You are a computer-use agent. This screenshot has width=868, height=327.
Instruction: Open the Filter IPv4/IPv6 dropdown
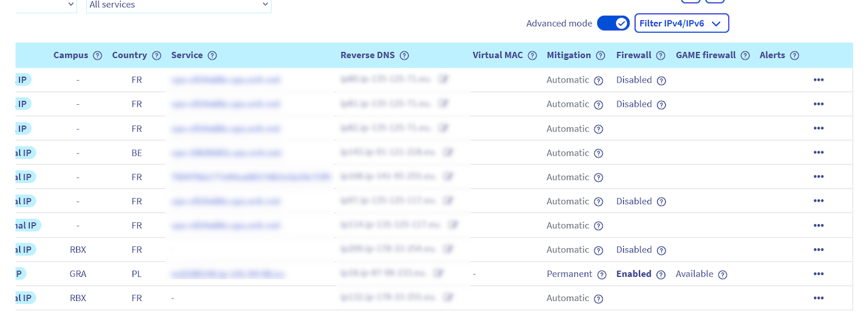681,24
